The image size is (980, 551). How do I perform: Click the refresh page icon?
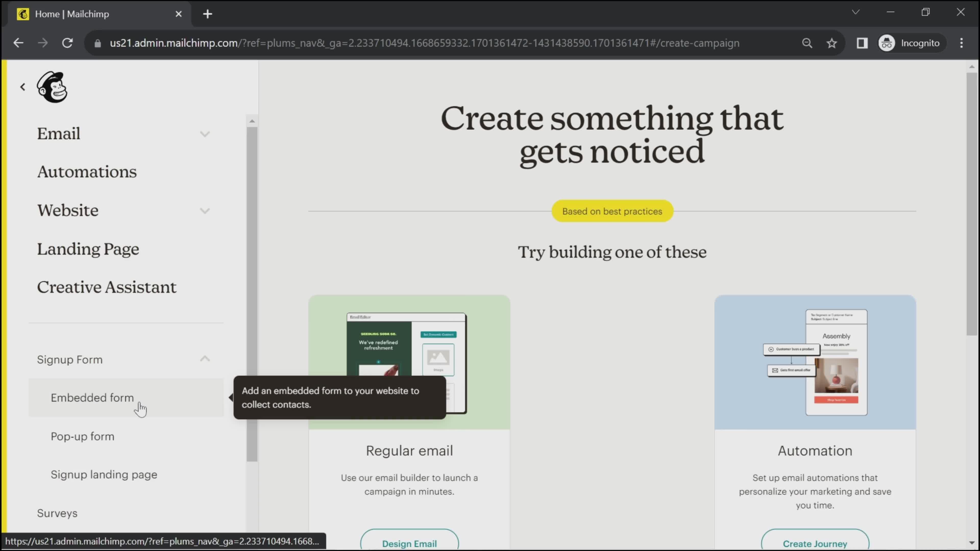click(x=67, y=42)
